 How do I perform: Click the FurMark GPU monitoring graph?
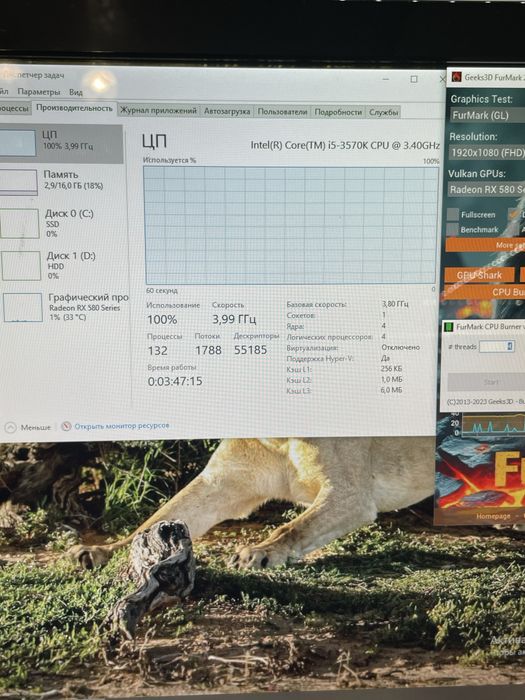click(x=493, y=424)
